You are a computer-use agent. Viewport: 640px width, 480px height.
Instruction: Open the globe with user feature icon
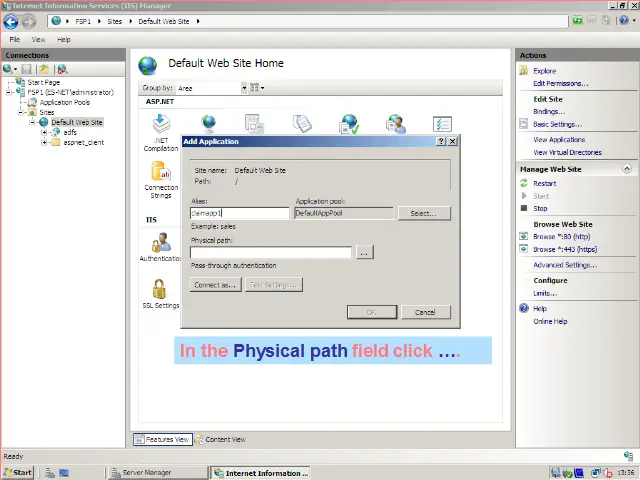coord(396,124)
